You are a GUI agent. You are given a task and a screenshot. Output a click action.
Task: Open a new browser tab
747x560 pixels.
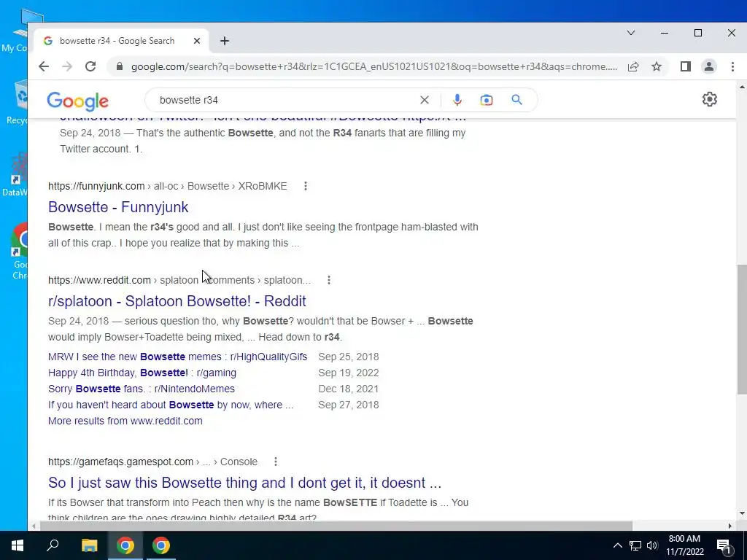pos(225,41)
